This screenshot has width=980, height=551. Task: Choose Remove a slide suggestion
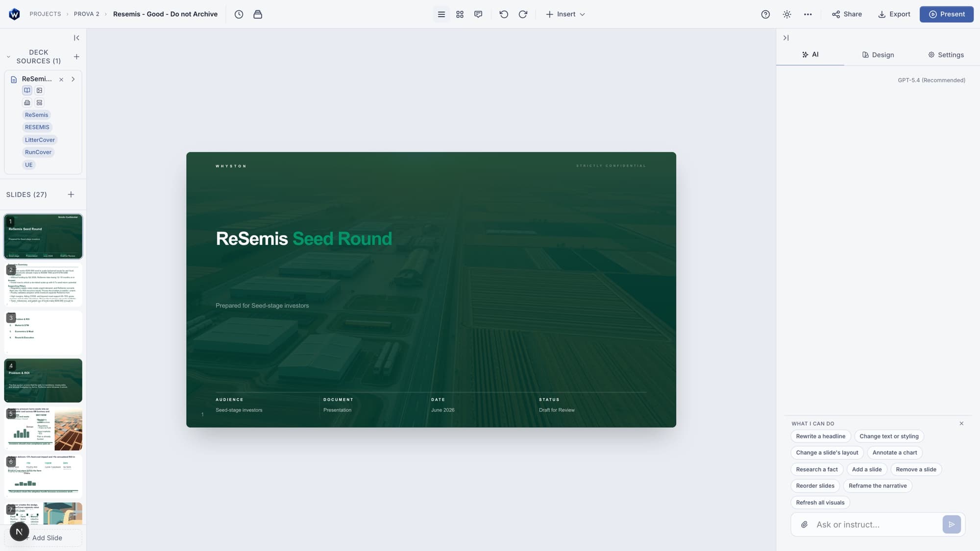[916, 470]
